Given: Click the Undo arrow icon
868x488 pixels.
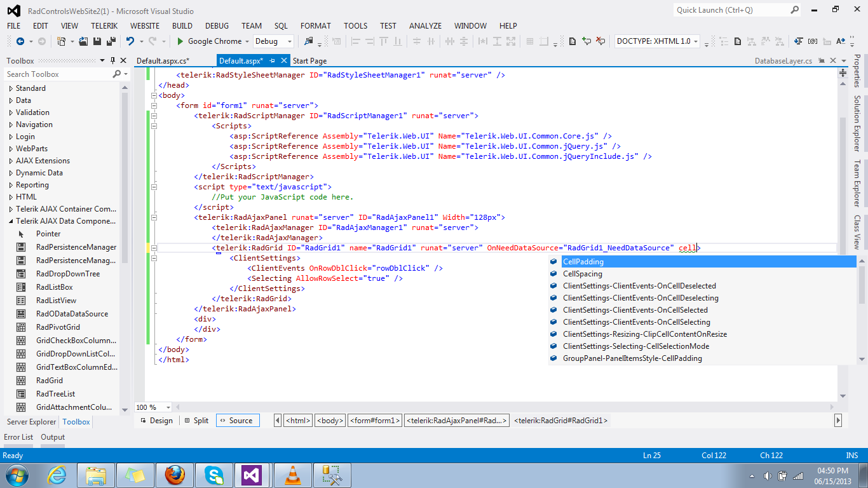Looking at the screenshot, I should (130, 41).
